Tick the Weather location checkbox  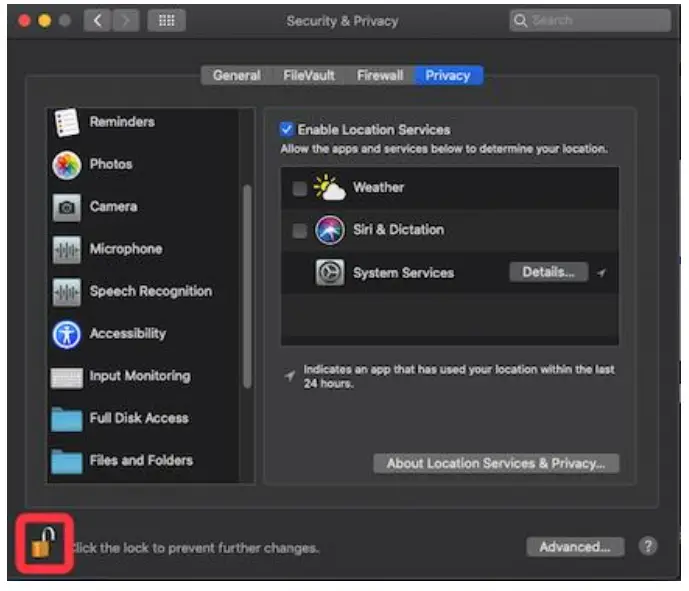click(300, 189)
